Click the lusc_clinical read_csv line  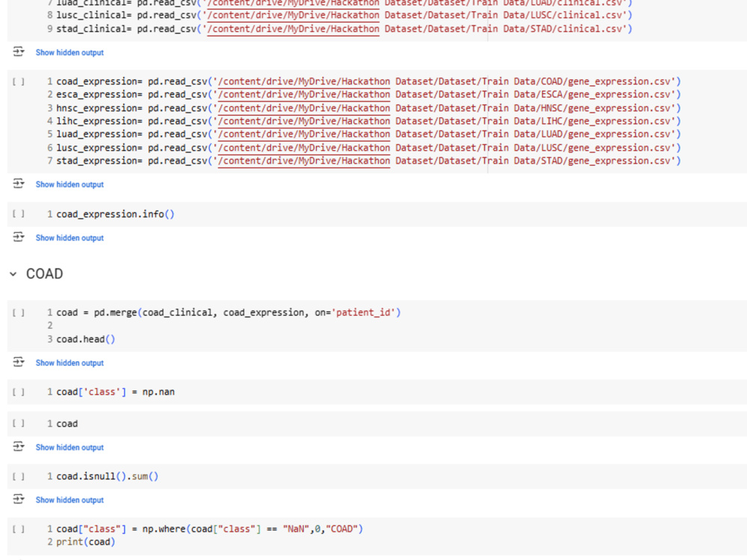click(344, 15)
